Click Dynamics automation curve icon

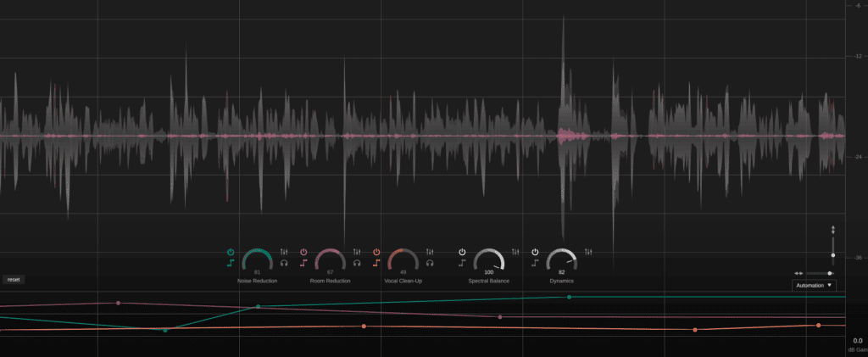coord(535,263)
